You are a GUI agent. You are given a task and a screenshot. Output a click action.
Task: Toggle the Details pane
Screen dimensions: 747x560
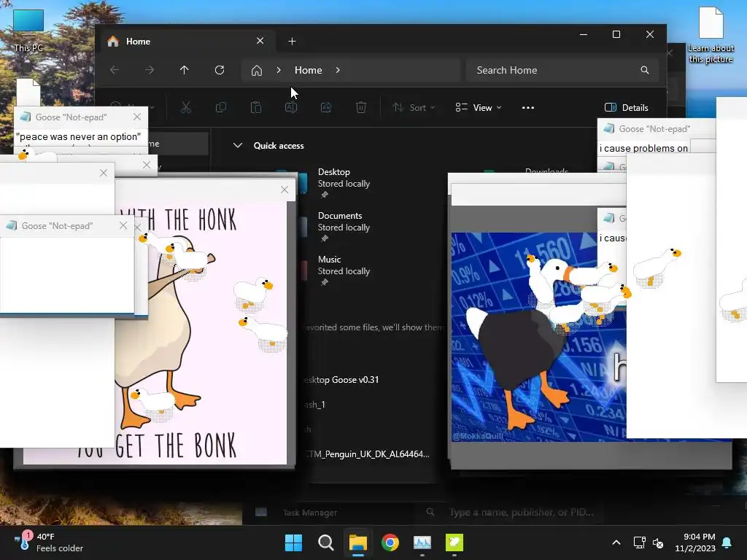[x=627, y=108]
